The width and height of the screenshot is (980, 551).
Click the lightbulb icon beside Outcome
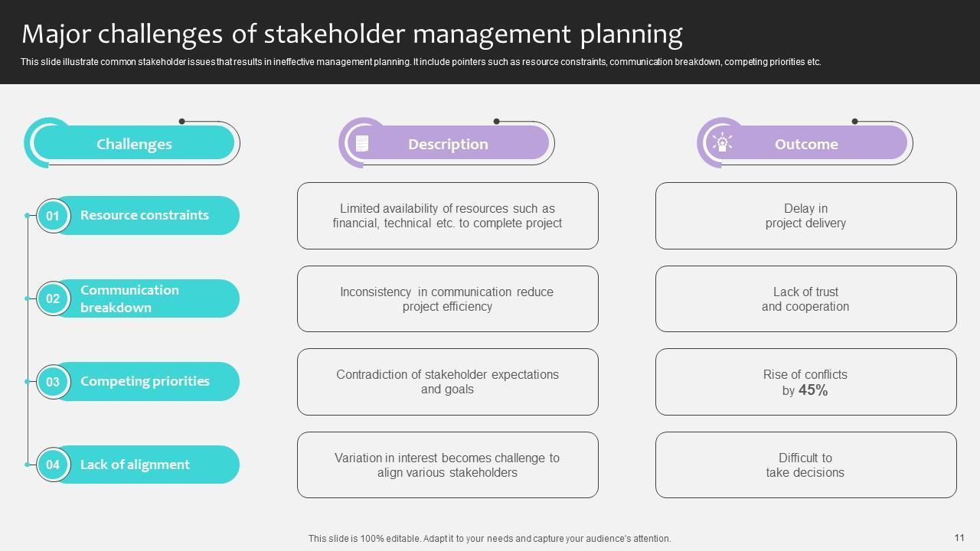[721, 143]
